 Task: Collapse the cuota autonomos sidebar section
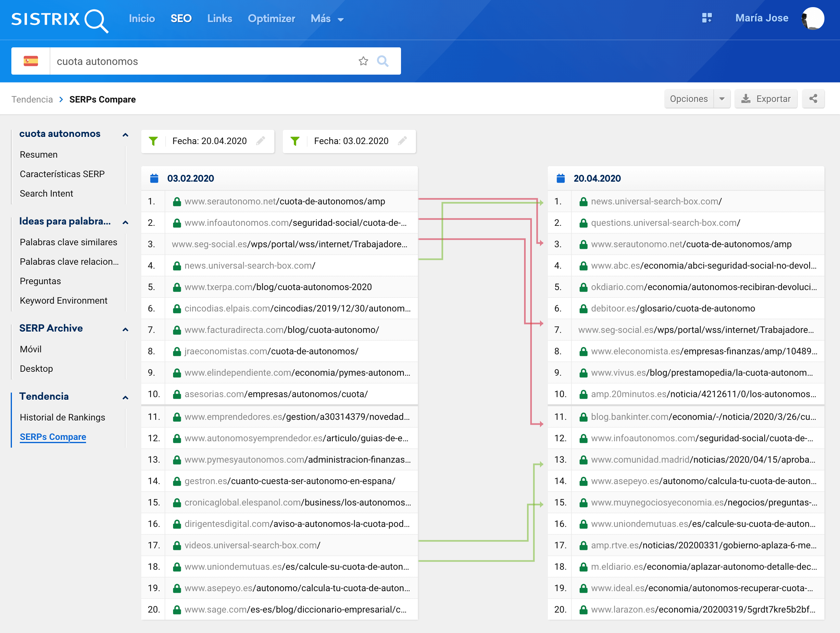[125, 134]
